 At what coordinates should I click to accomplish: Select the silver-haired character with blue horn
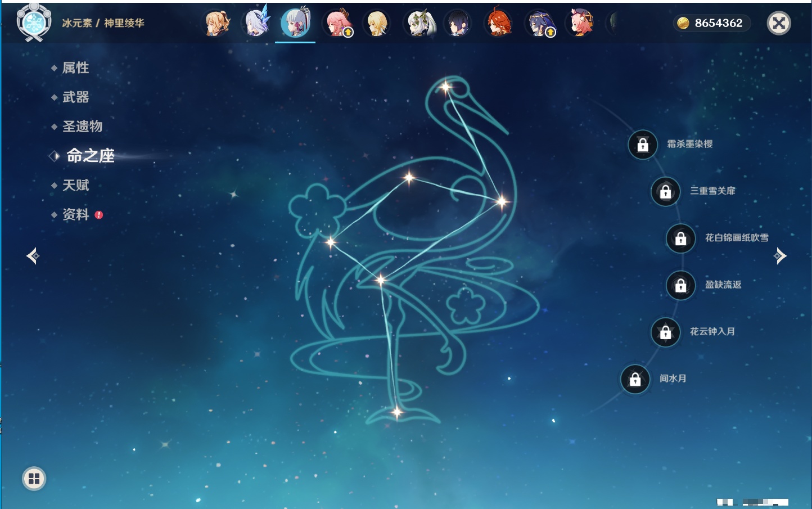(256, 24)
